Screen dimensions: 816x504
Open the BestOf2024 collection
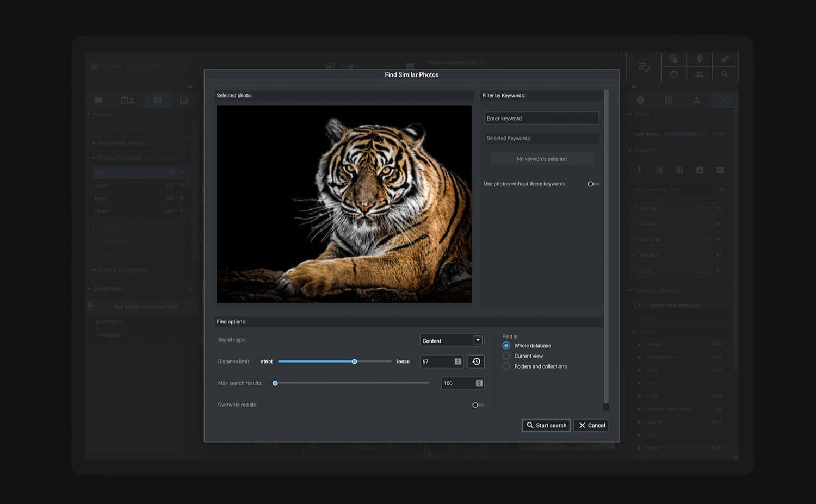(109, 322)
